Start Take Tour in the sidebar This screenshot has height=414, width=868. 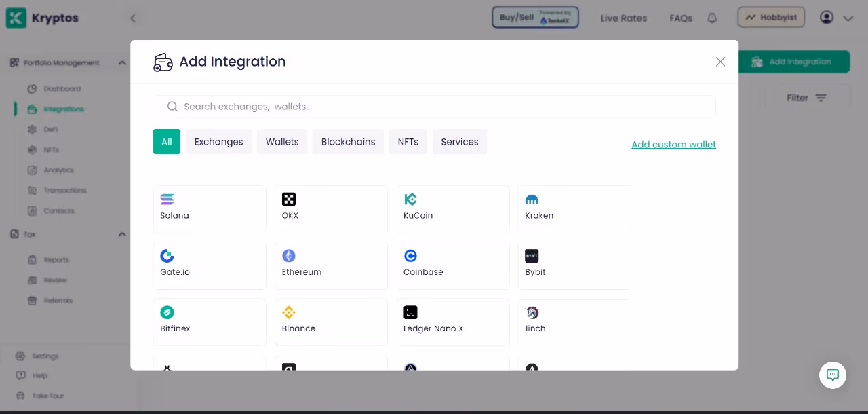[x=40, y=396]
